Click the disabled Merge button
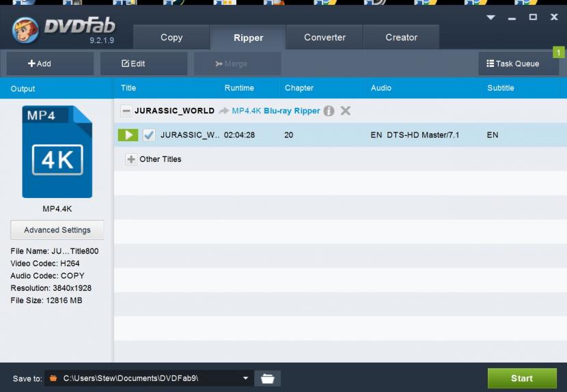The image size is (567, 392). tap(238, 64)
